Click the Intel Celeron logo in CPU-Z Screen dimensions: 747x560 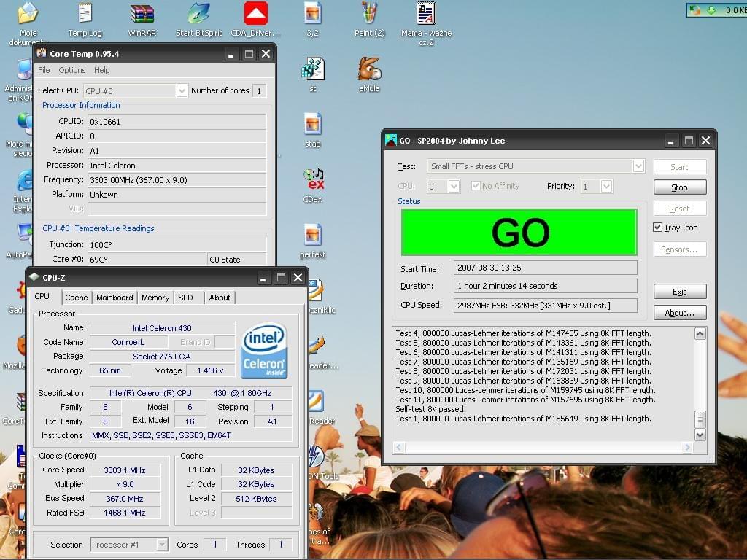264,351
